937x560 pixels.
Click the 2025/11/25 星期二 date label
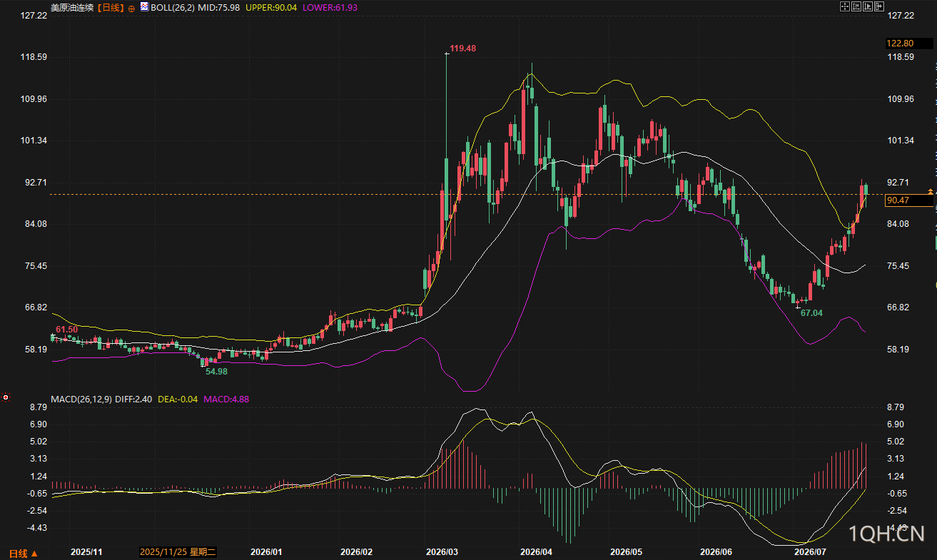click(178, 552)
